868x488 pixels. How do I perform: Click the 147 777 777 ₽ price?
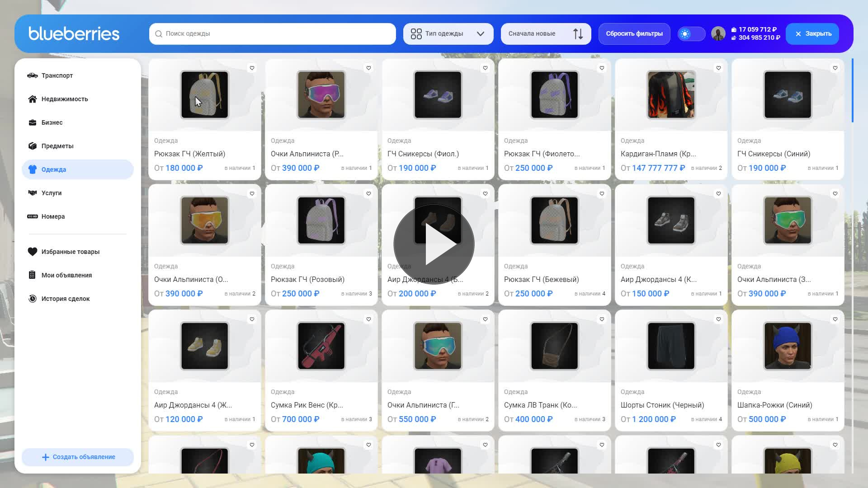[x=659, y=168]
